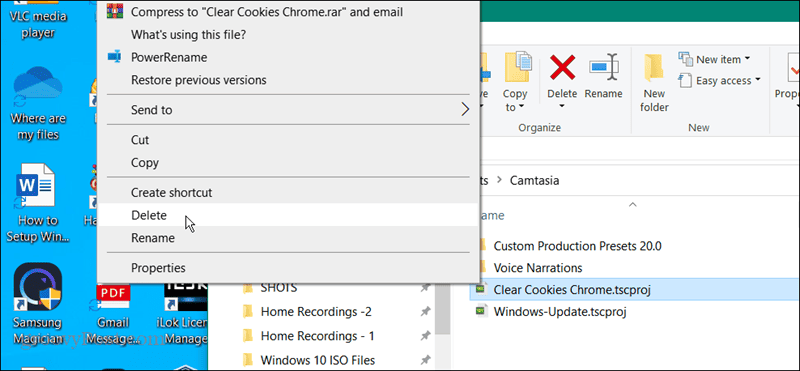Select Gmail Message PDF desktop icon

coord(113,314)
